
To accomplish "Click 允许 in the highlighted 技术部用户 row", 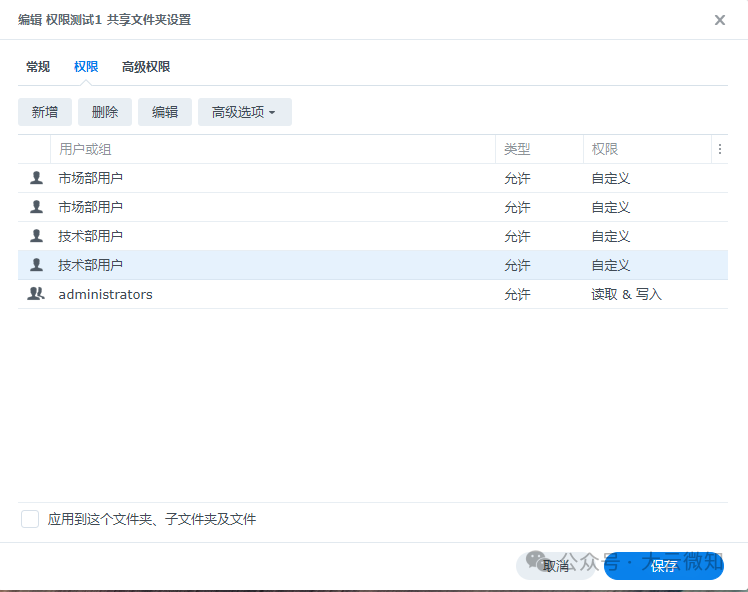I will coord(517,265).
